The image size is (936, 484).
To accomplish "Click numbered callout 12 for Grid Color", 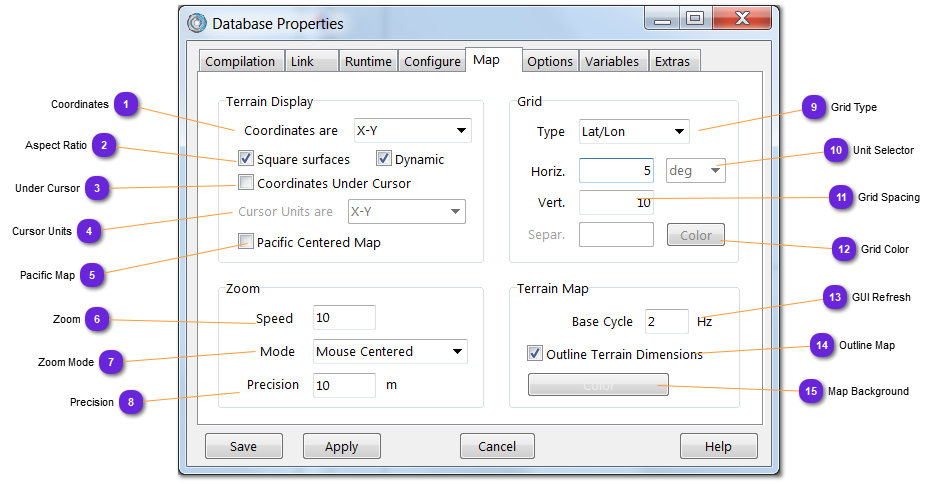I will point(844,248).
